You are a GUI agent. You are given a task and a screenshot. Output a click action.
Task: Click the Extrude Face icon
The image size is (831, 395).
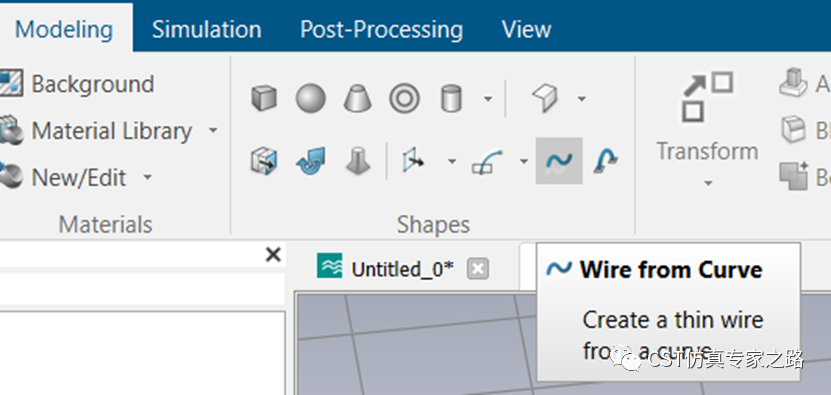tap(264, 161)
